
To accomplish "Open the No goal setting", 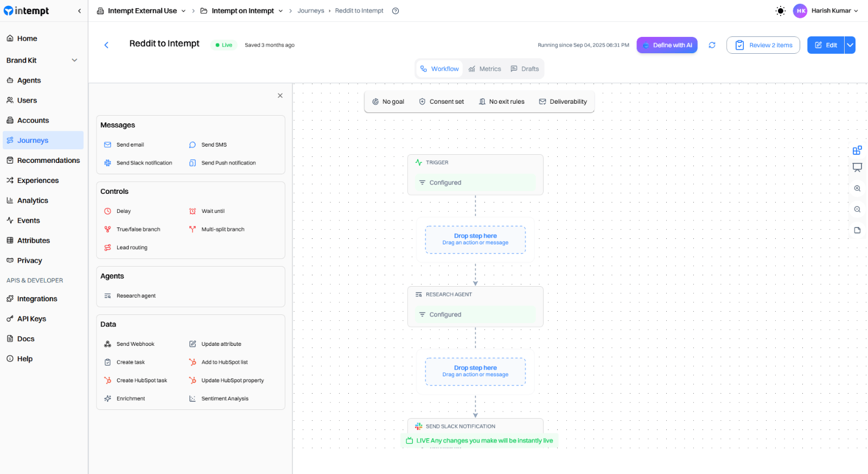I will [x=388, y=102].
